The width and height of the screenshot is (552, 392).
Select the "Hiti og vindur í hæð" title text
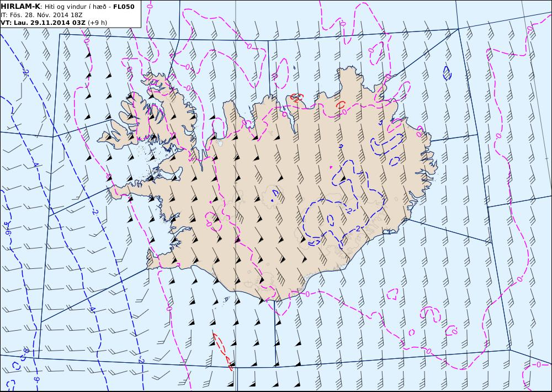pos(75,7)
